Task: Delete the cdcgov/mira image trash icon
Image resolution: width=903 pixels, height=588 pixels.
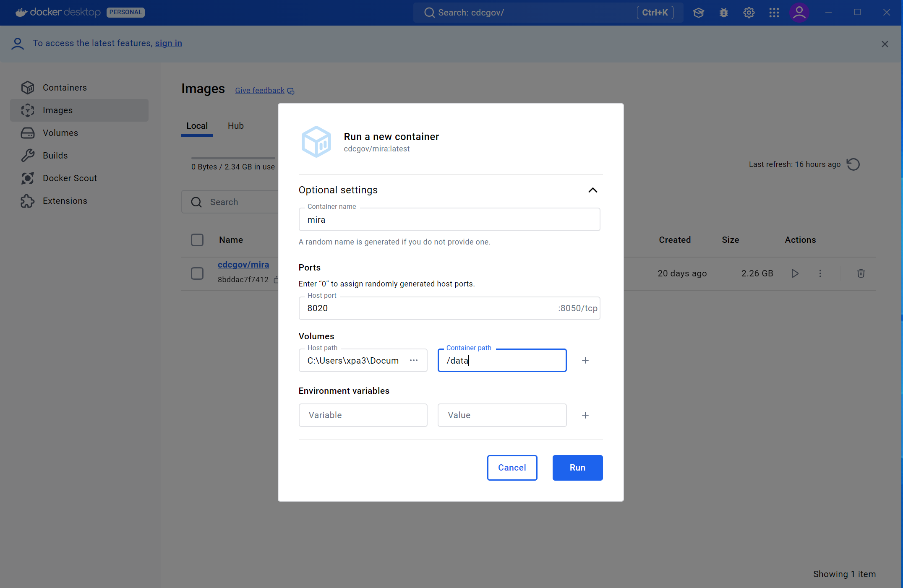Action: coord(861,273)
